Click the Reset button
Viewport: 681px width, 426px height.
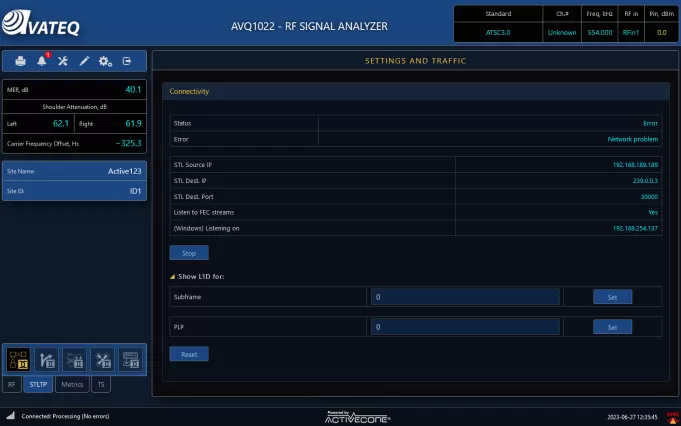point(189,354)
